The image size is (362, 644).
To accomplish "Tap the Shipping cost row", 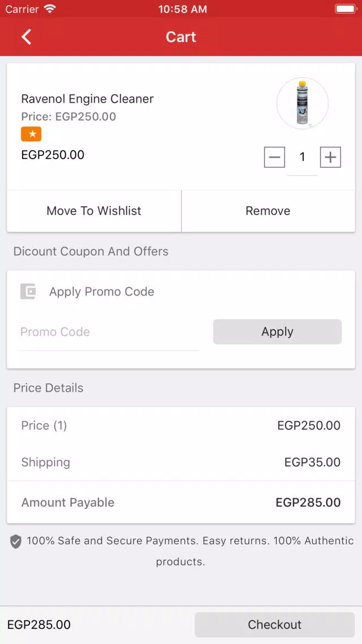I will (181, 462).
